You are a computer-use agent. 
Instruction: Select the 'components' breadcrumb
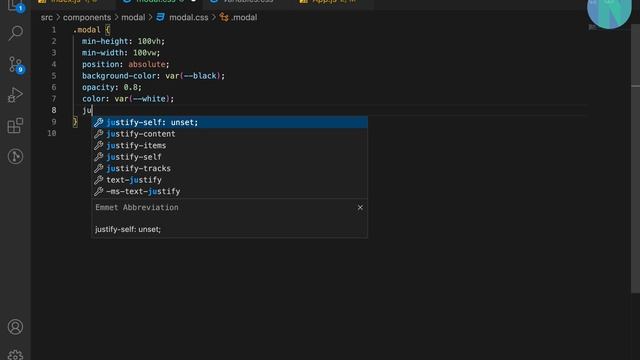[87, 18]
